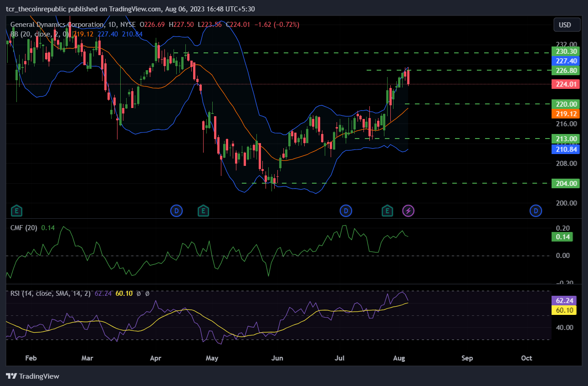
Task: Click the H227.50 high value in header
Action: click(x=181, y=25)
